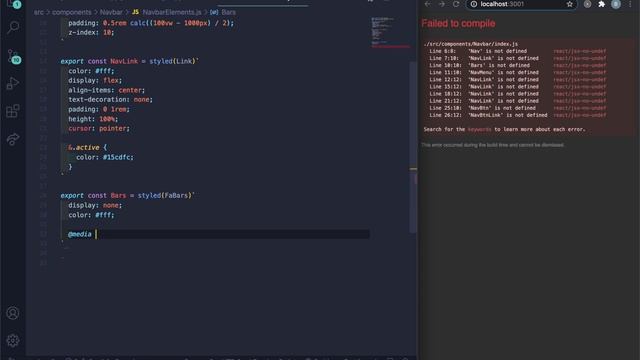Bookmark this page with the star icon
Screen dimensions: 640x360
click(569, 4)
